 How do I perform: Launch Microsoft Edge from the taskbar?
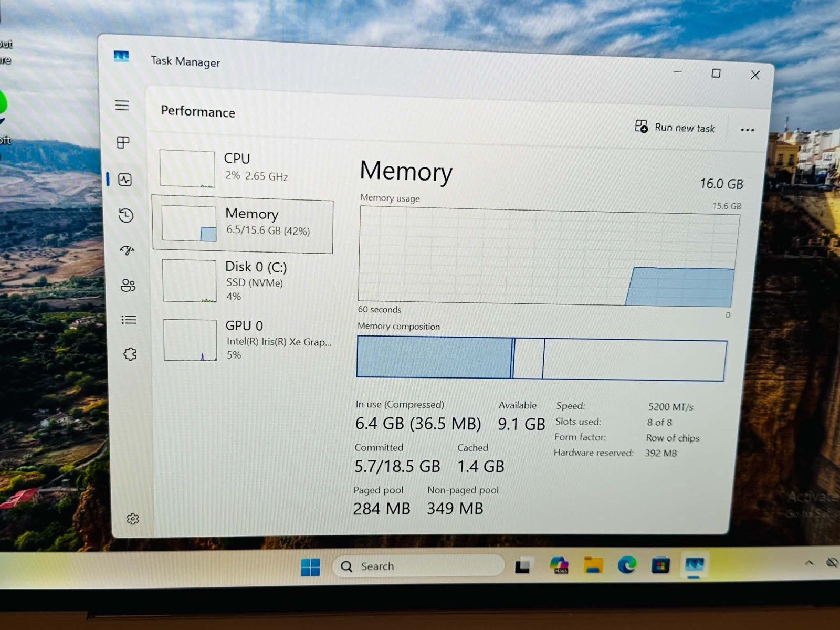coord(627,565)
